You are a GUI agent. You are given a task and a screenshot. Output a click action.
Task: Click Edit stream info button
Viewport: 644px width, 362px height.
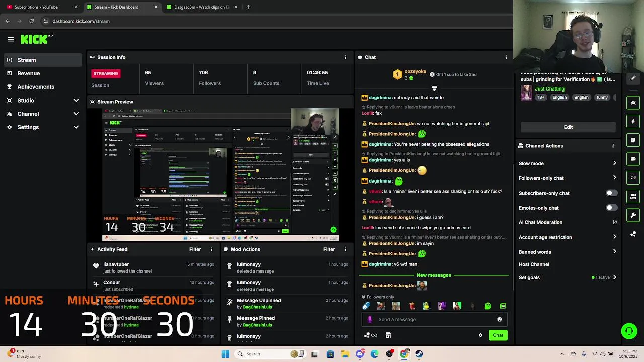[568, 127]
